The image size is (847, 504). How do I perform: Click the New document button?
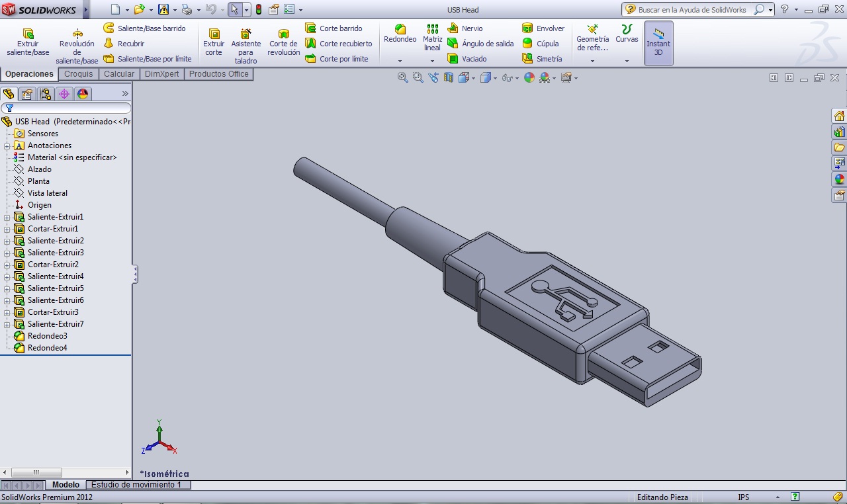coord(116,10)
